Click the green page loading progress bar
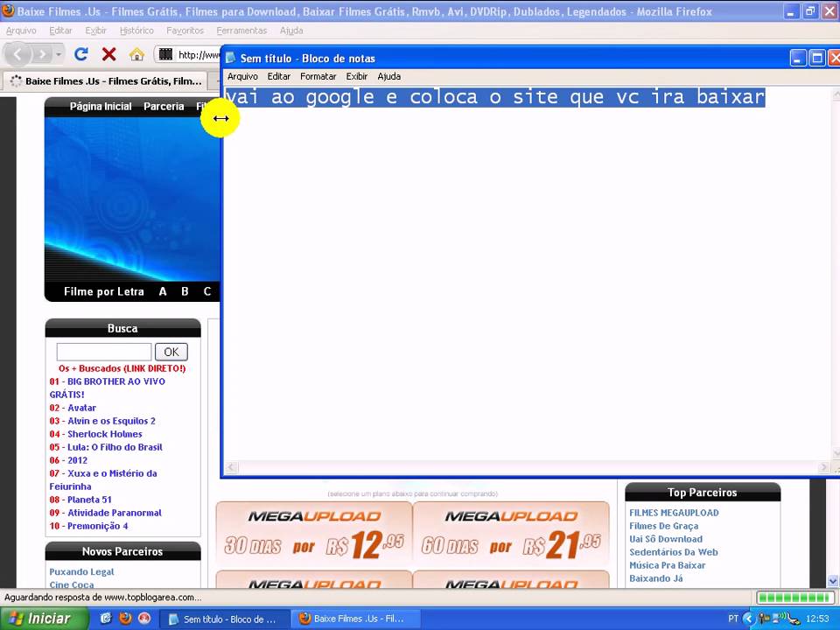The width and height of the screenshot is (840, 630). 794,598
